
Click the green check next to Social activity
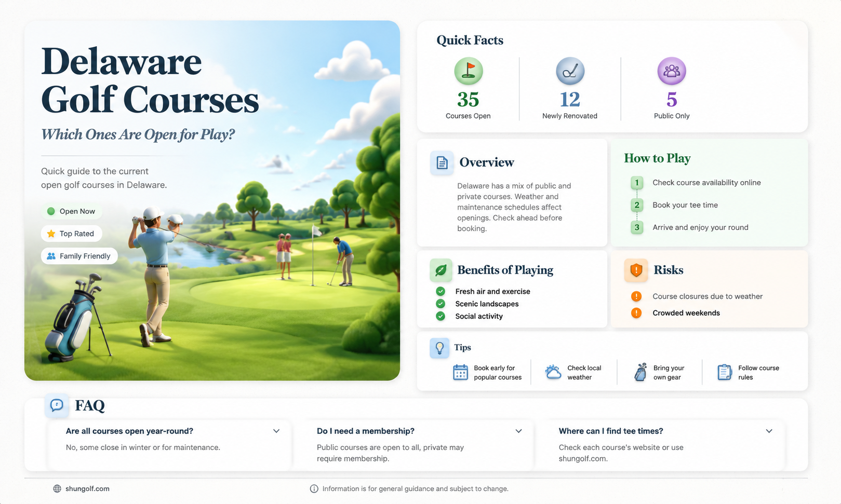point(440,316)
